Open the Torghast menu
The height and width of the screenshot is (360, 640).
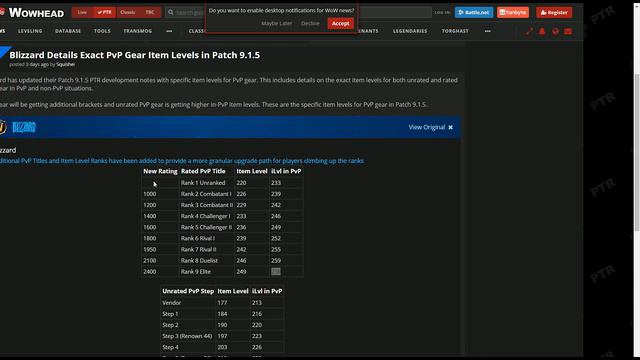point(455,31)
